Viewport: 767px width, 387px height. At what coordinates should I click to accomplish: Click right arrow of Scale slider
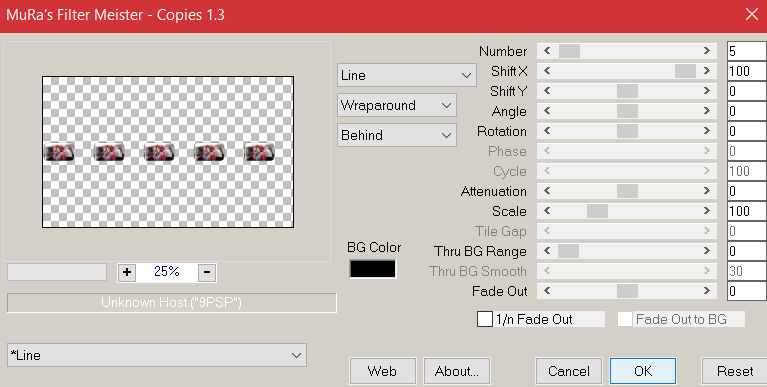pyautogui.click(x=707, y=211)
